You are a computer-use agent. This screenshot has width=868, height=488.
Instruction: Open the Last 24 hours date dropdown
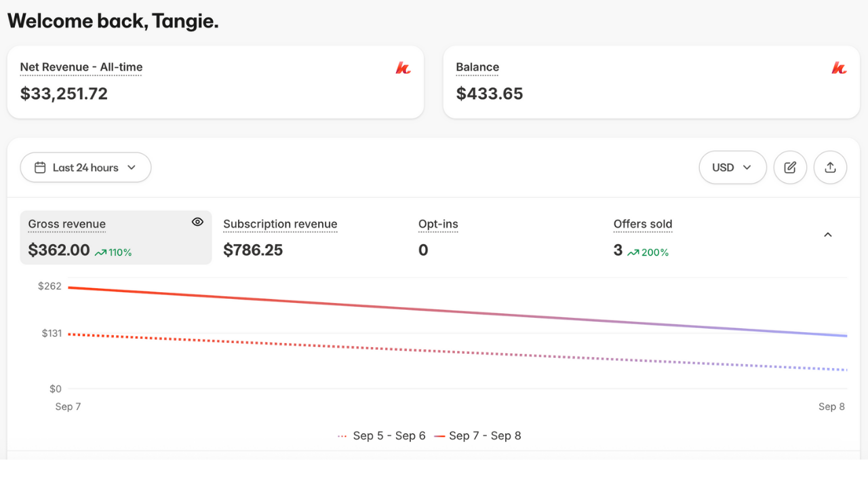(x=85, y=167)
